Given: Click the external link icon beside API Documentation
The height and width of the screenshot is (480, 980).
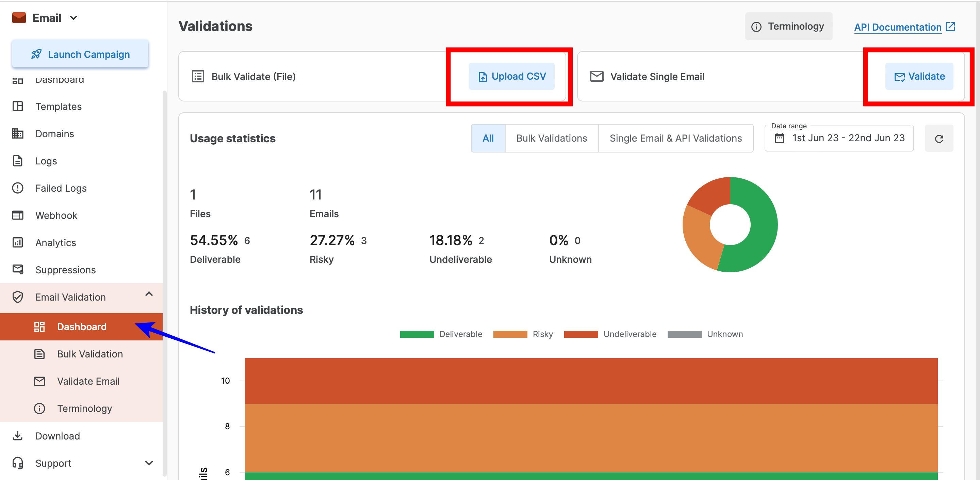Looking at the screenshot, I should [x=951, y=27].
